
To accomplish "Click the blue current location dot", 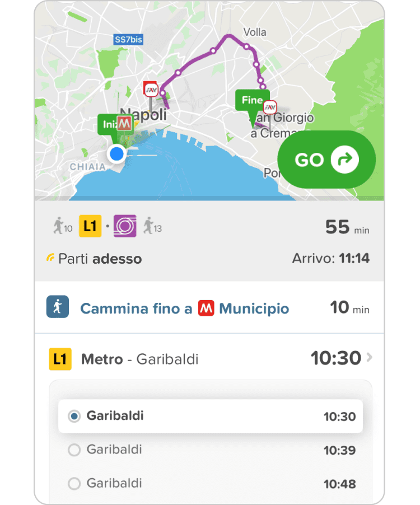I will tap(116, 153).
